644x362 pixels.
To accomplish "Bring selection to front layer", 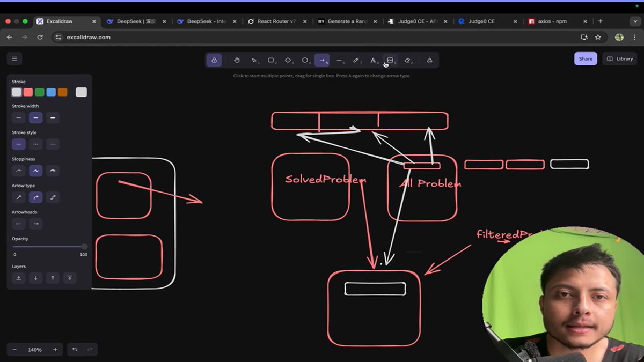I will 70,278.
